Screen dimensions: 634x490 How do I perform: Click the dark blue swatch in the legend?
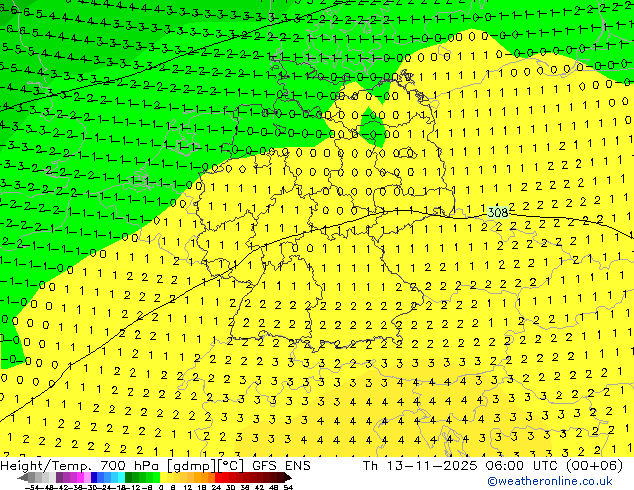[x=94, y=477]
